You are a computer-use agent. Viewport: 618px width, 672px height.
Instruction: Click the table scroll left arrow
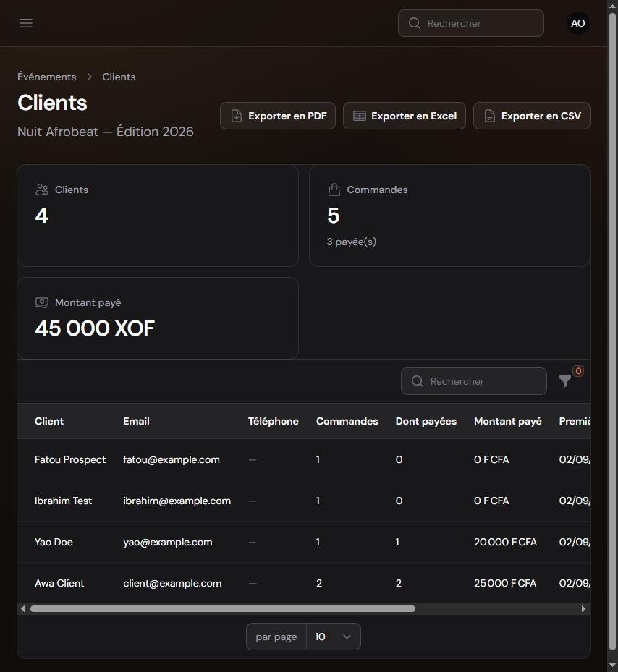coord(22,608)
